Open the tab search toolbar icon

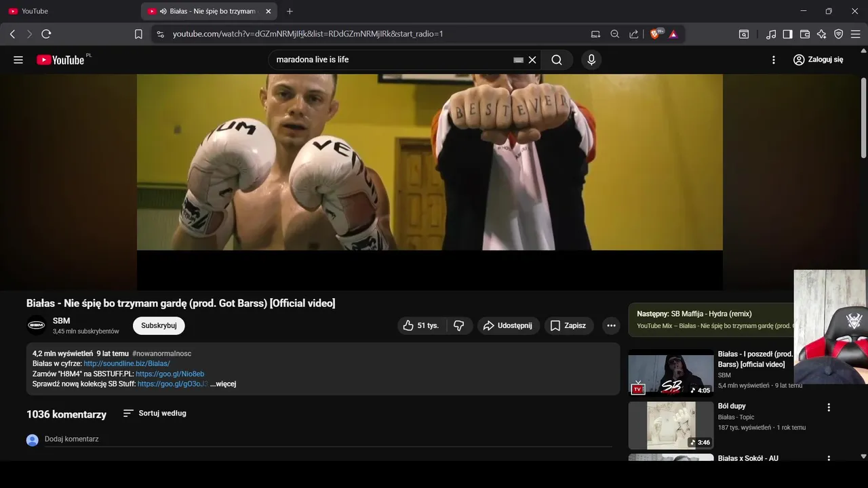tap(744, 34)
